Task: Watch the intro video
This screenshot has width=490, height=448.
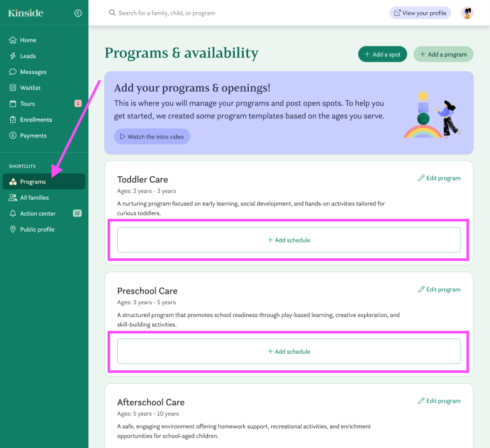Action: click(152, 137)
